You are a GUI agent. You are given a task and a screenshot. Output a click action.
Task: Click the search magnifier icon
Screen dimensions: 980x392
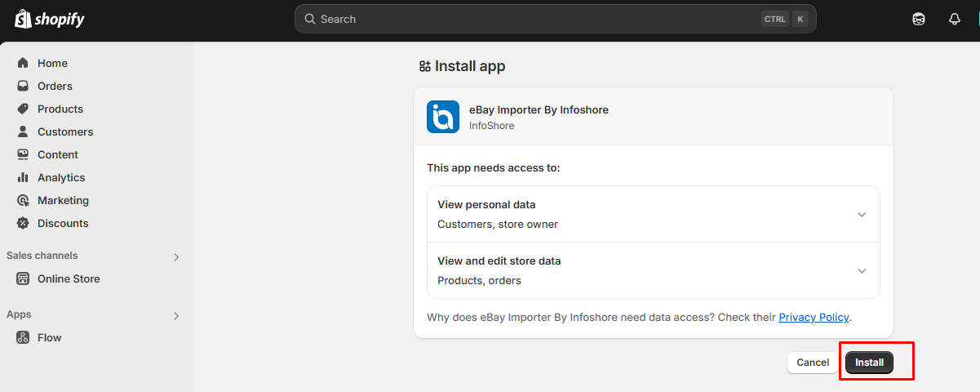pos(310,19)
